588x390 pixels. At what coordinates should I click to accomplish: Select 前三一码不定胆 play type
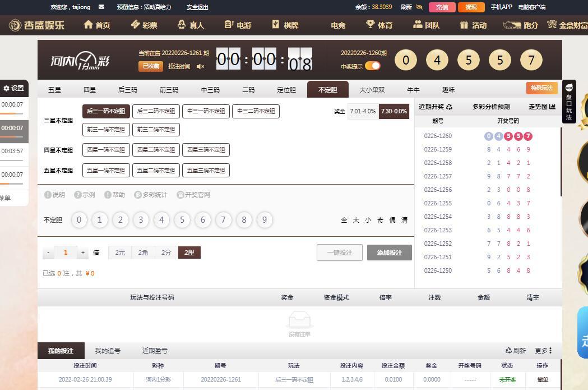106,130
